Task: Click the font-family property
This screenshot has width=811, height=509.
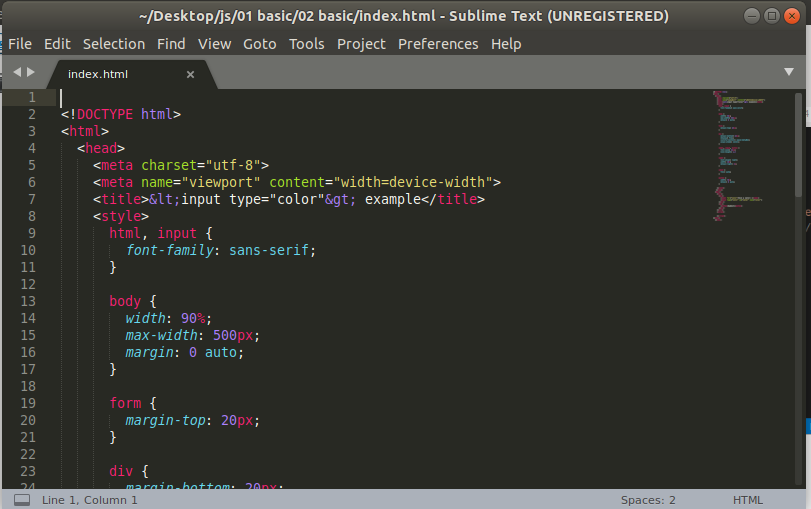Action: pyautogui.click(x=169, y=250)
